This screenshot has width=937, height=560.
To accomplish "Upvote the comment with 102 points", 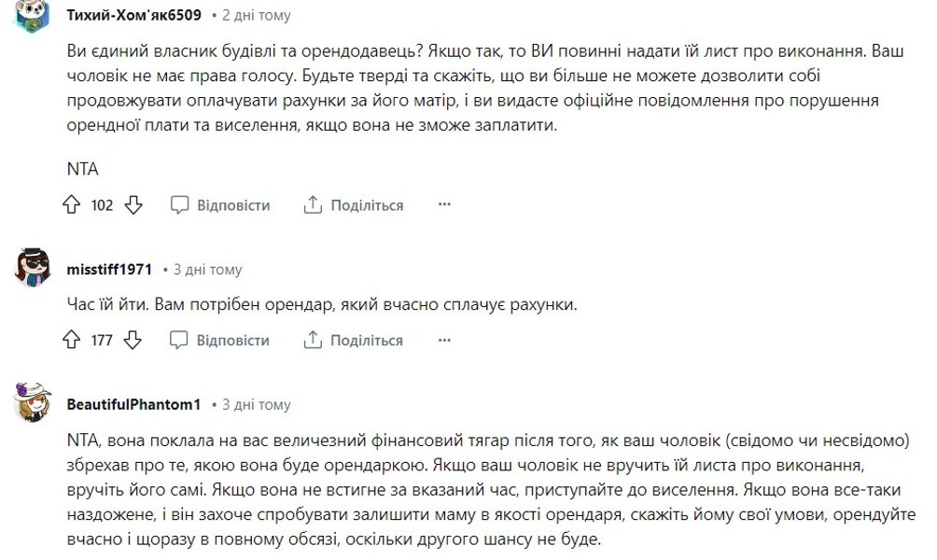I will (73, 205).
